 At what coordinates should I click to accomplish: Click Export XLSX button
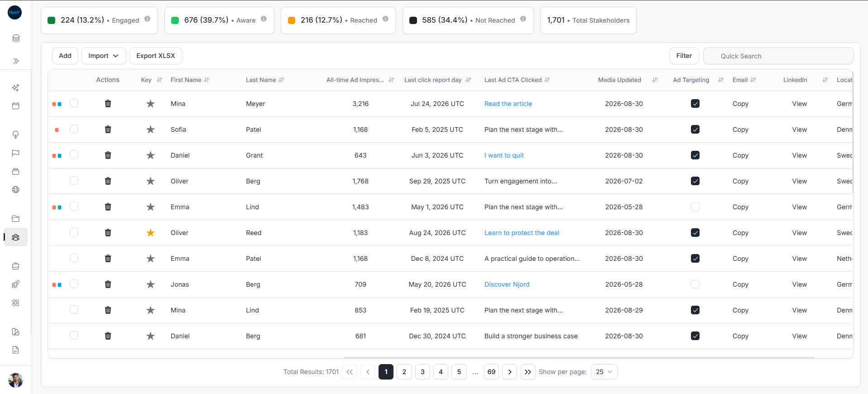[x=156, y=56]
